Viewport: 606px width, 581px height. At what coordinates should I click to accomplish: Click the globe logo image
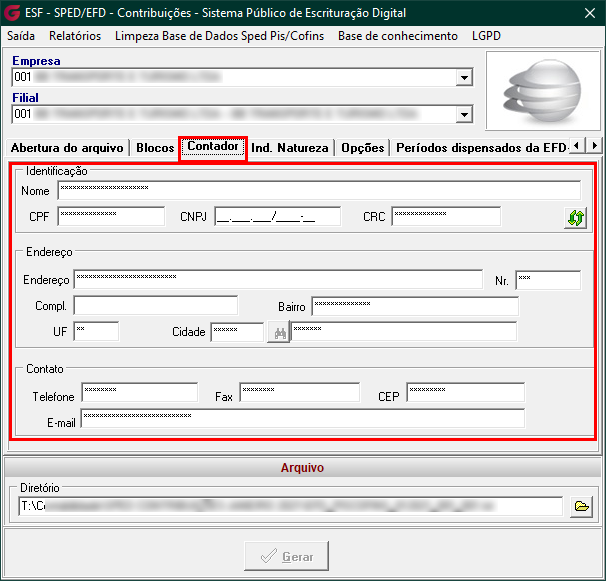click(x=543, y=91)
